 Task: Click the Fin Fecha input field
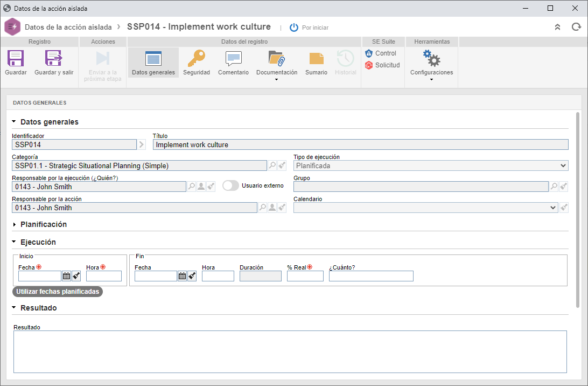[156, 276]
